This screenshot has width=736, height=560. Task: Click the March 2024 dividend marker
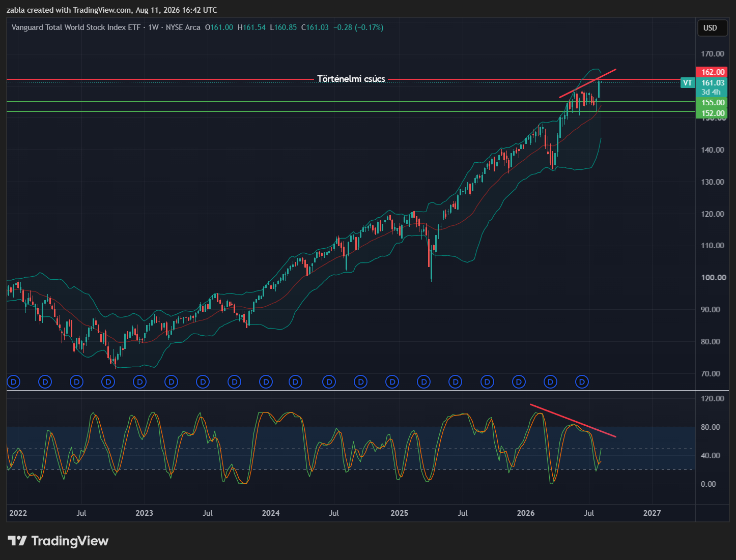pyautogui.click(x=295, y=381)
